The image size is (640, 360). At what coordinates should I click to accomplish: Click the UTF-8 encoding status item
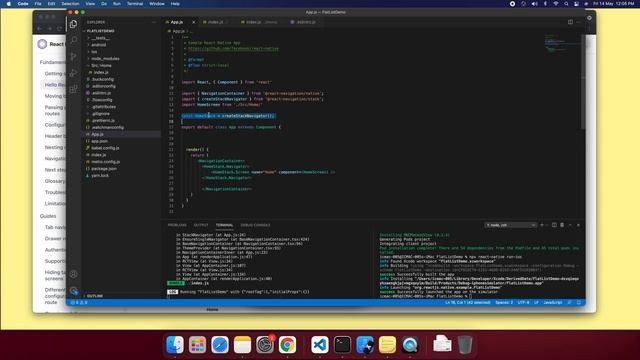click(523, 302)
